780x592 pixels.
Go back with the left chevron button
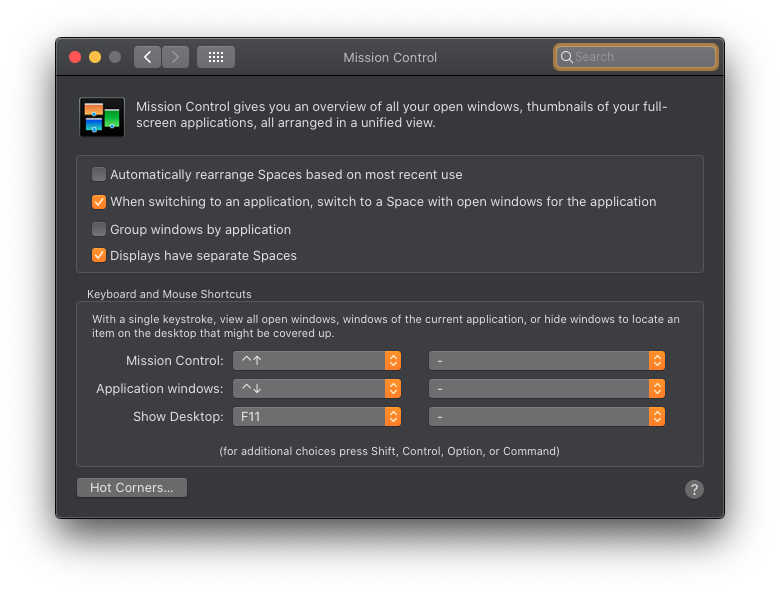pyautogui.click(x=147, y=57)
